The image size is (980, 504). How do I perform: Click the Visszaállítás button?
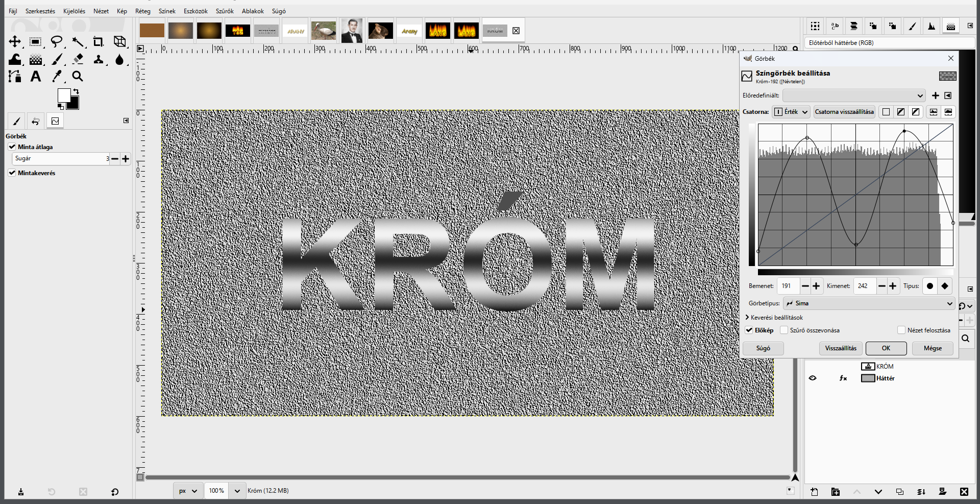841,348
